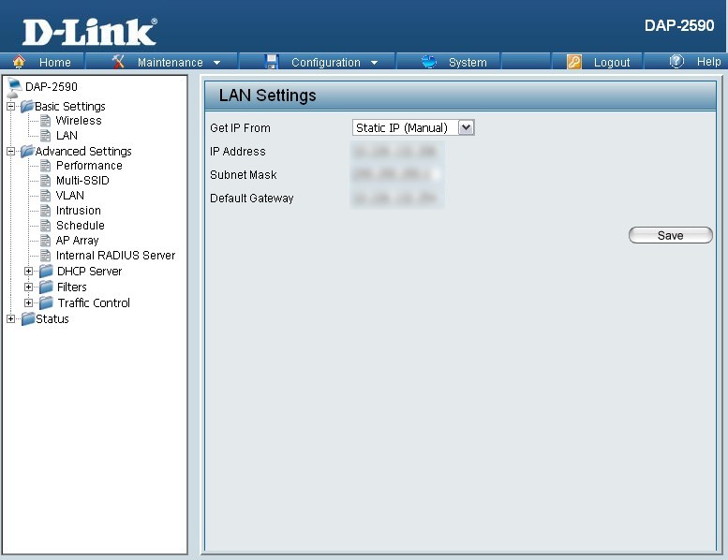Click the Subnet Mask input field

pos(397,174)
